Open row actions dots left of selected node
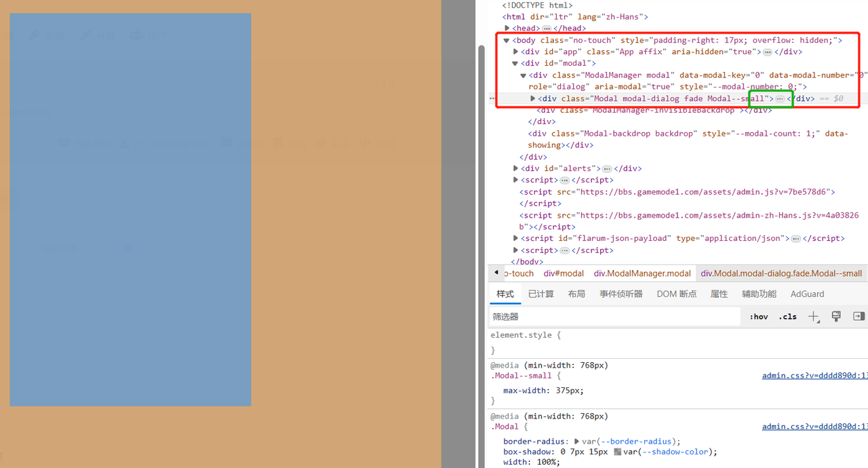 click(x=493, y=99)
